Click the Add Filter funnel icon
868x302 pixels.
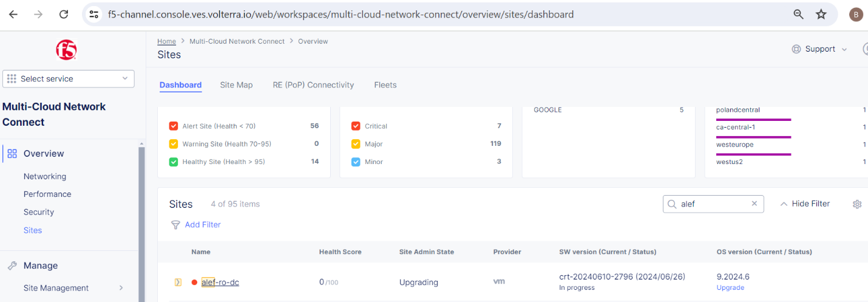pyautogui.click(x=175, y=225)
